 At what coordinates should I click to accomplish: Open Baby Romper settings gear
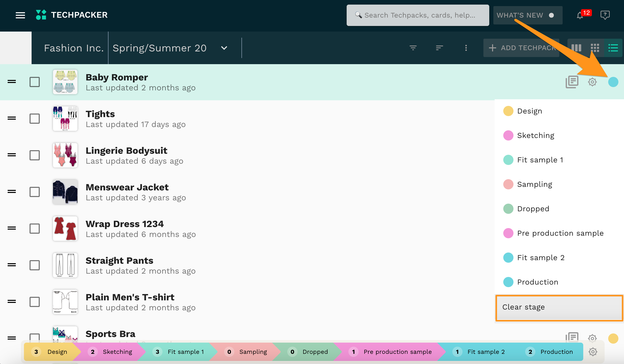point(592,82)
